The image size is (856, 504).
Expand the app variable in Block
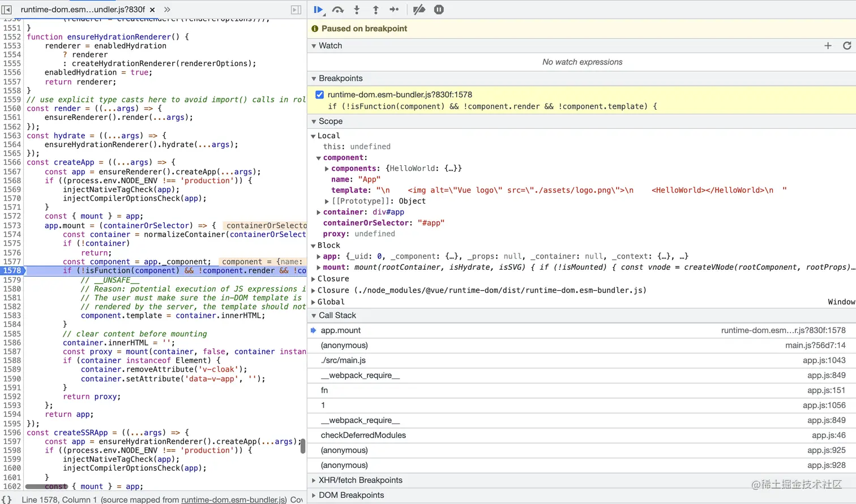[x=319, y=256]
